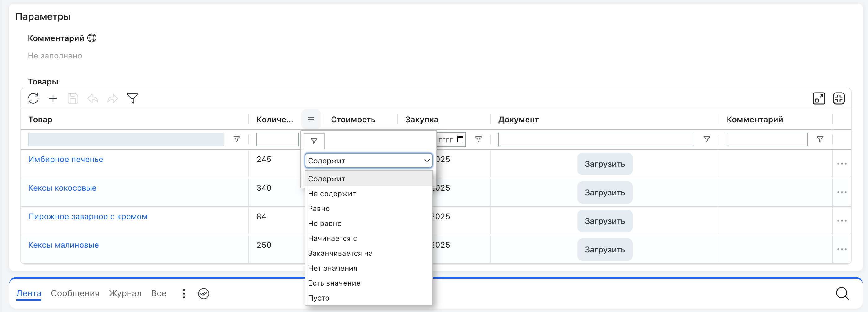Open the three-dot menu in feed bar
This screenshot has width=868, height=312.
pos(184,294)
